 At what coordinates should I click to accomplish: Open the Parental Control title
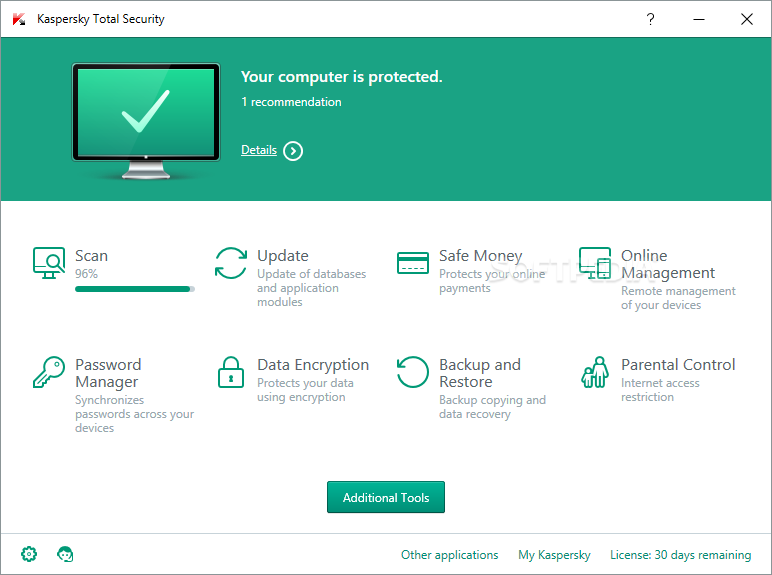pos(678,365)
